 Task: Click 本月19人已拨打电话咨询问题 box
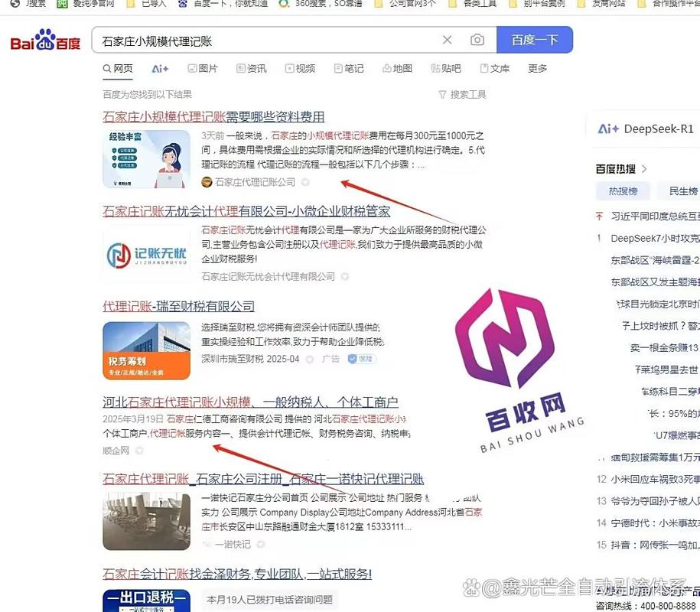pyautogui.click(x=269, y=600)
